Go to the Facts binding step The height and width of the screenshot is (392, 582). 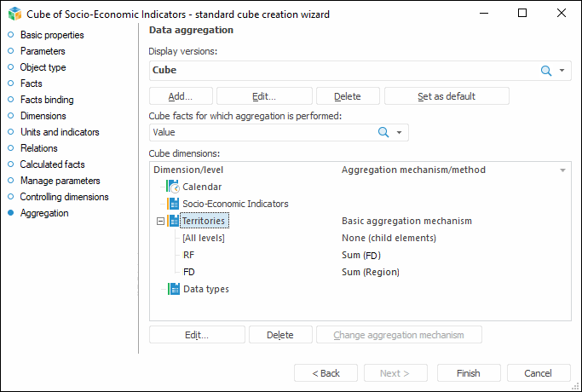(x=48, y=100)
